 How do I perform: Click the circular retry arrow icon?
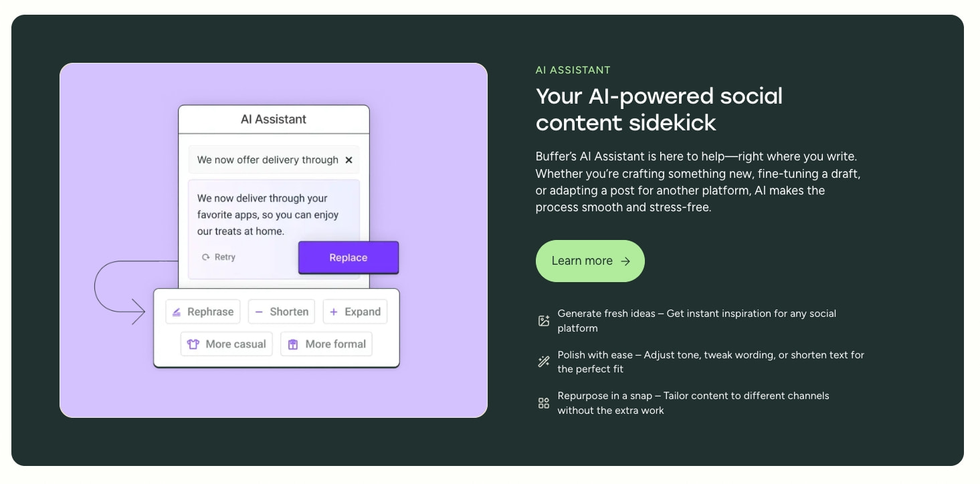coord(205,257)
